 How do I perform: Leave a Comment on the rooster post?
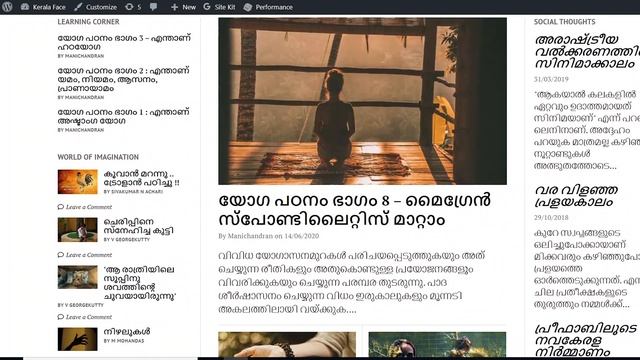tap(89, 207)
